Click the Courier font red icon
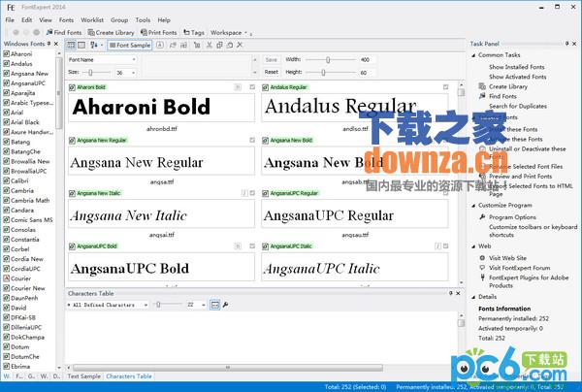 [x=7, y=278]
